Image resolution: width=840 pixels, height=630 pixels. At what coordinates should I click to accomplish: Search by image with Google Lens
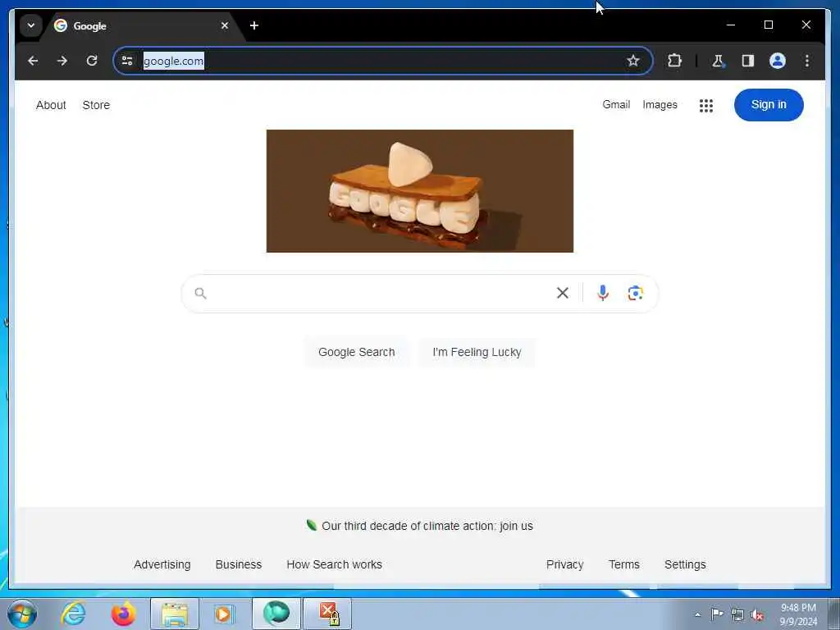[x=636, y=293]
